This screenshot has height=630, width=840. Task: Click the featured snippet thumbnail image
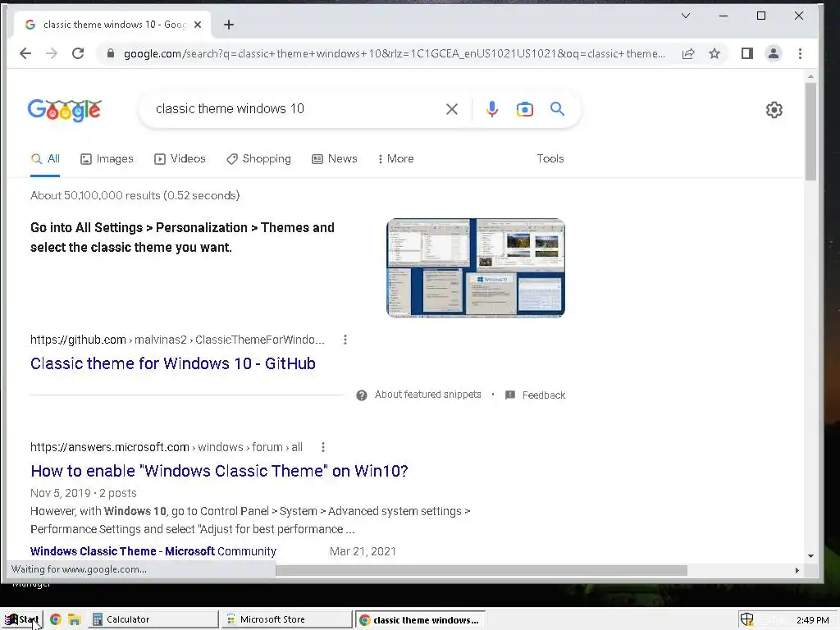click(476, 268)
